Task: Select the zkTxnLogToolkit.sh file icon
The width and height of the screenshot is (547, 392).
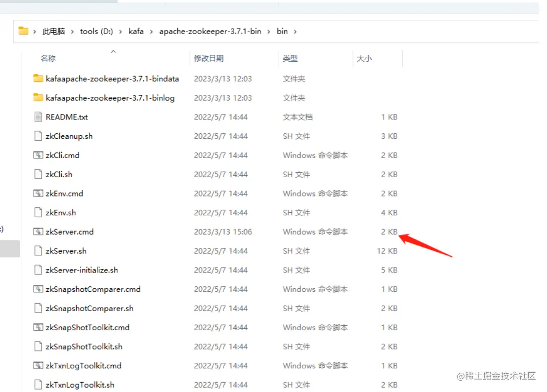Action: [38, 385]
